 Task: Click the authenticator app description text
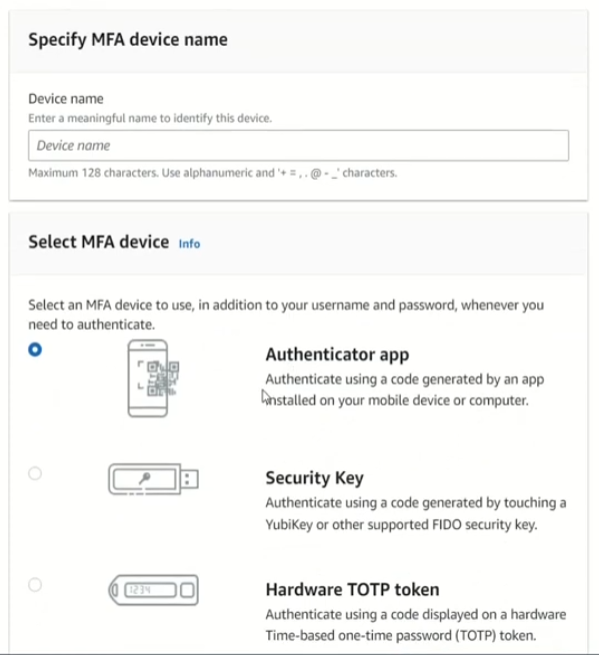coord(405,390)
